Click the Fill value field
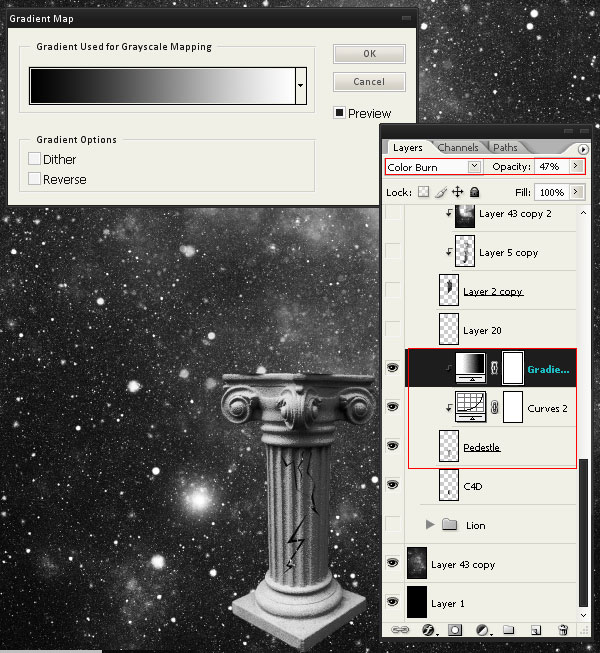The width and height of the screenshot is (600, 653). click(x=552, y=192)
